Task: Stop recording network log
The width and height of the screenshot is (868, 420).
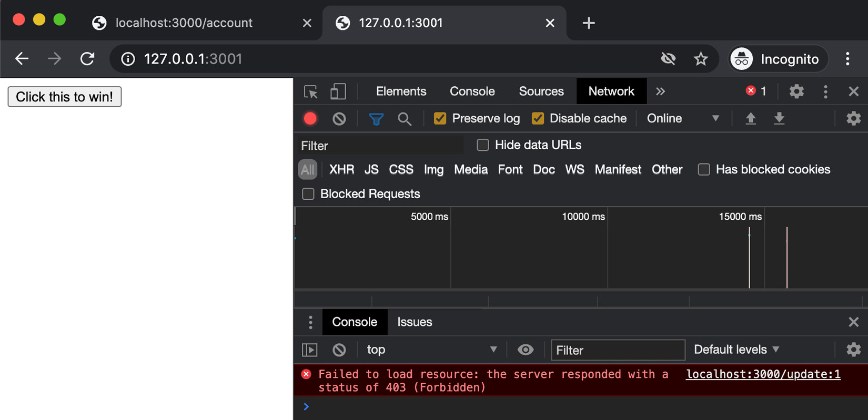Action: coord(310,119)
